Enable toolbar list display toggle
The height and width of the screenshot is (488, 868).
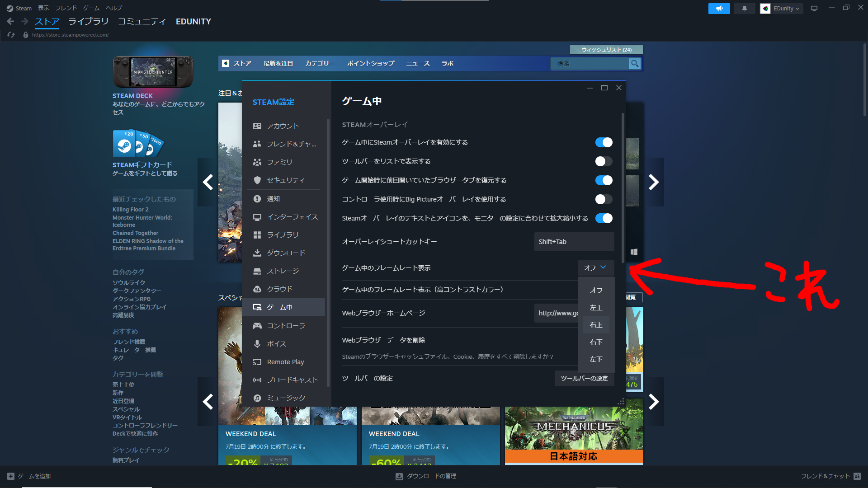coord(603,161)
